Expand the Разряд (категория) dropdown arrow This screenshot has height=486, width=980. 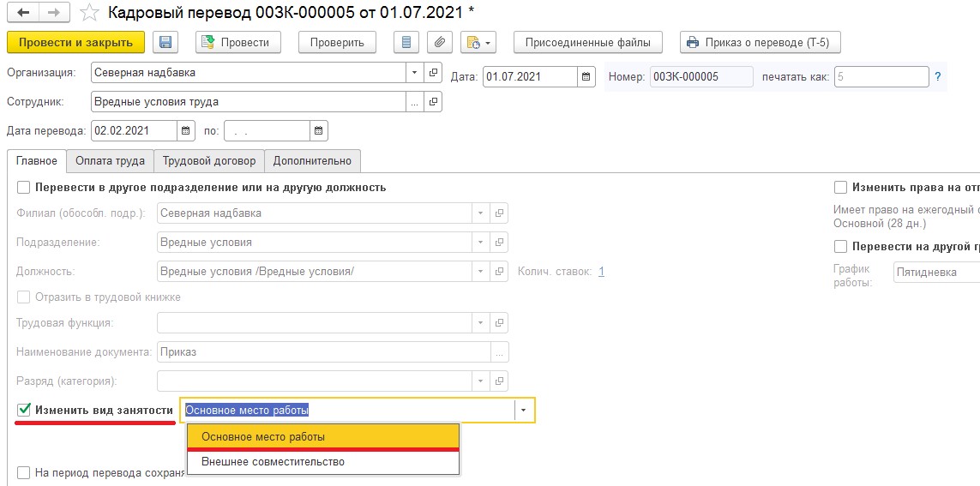481,381
